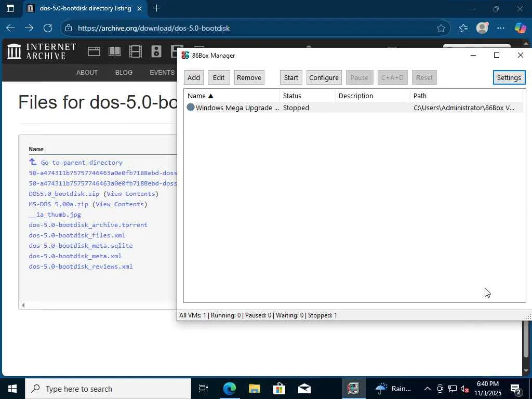
Task: Click the Add button in 86Box Manager
Action: [194, 77]
